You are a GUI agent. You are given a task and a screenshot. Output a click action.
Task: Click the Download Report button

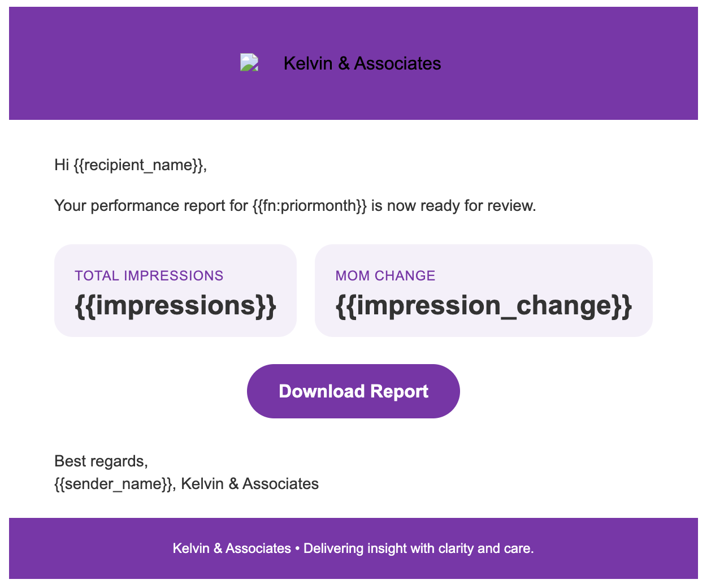[353, 391]
